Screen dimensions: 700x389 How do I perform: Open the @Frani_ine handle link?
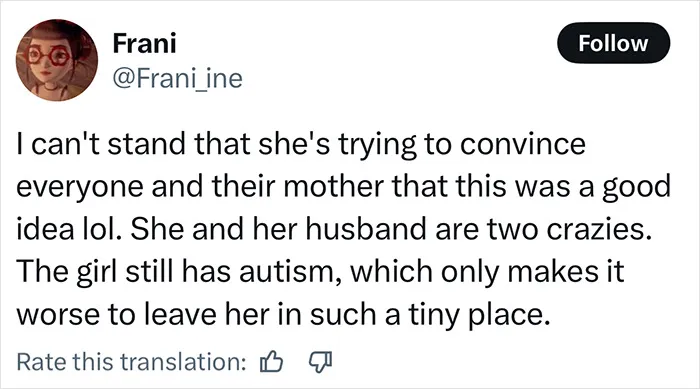178,79
